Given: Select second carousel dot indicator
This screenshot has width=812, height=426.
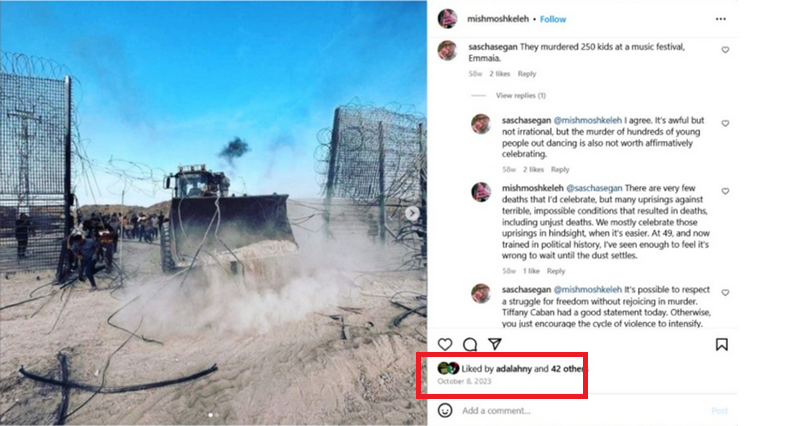Looking at the screenshot, I should 216,415.
